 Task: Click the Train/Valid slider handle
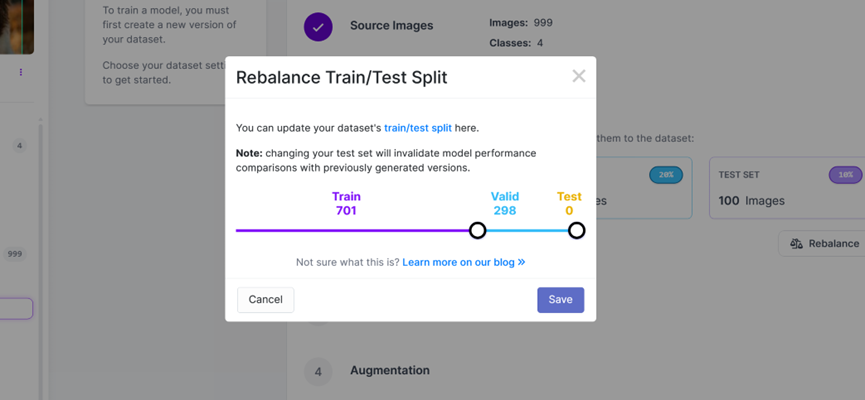click(478, 230)
